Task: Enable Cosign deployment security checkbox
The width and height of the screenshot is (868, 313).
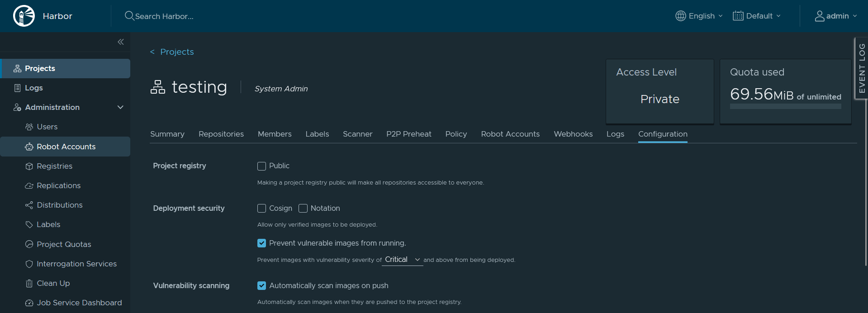Action: point(261,209)
